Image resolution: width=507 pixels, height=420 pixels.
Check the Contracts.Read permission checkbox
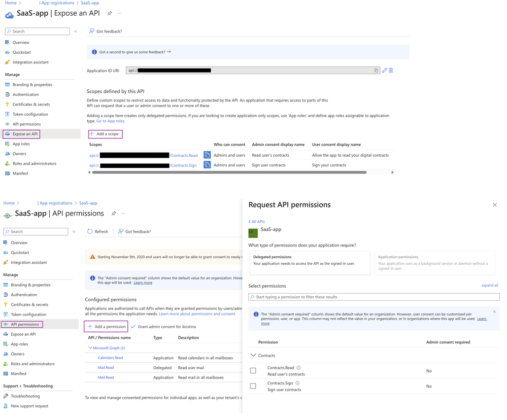(x=253, y=371)
